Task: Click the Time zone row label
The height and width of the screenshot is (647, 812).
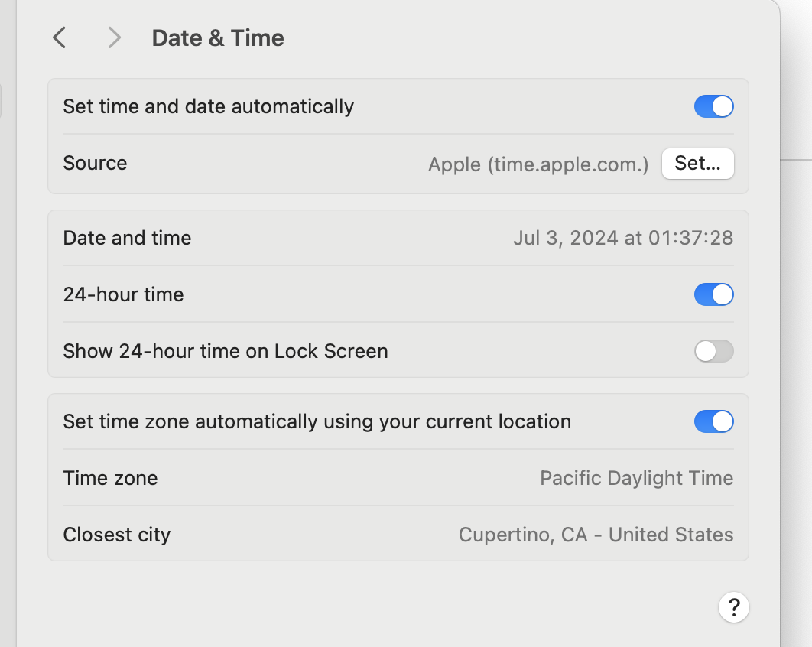Action: tap(110, 478)
